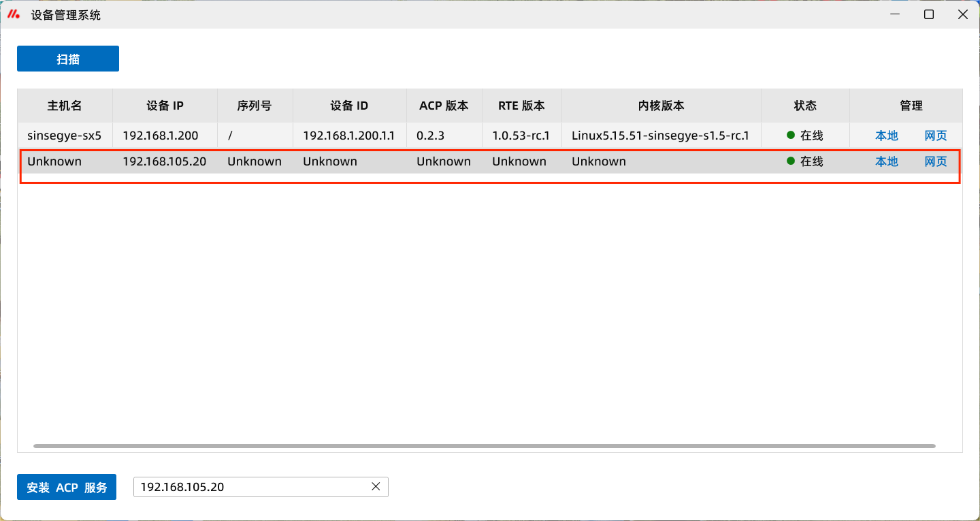
Task: Open 网页 link for 192.168.105.20 device
Action: pyautogui.click(x=935, y=161)
